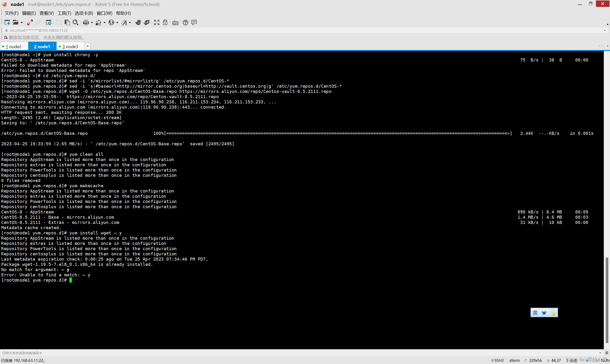Click the 44,27 cursor position indicator
The width and height of the screenshot is (610, 364).
[554, 360]
